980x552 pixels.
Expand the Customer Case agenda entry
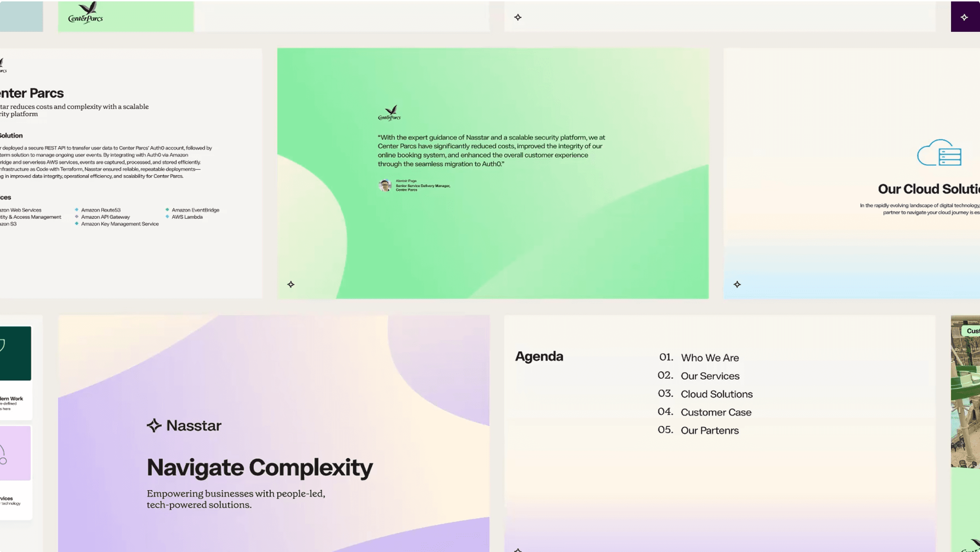(716, 412)
